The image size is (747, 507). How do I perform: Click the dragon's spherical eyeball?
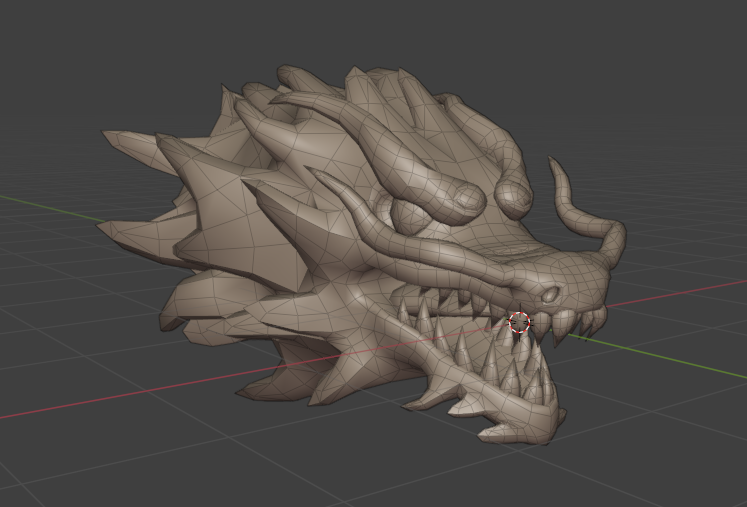click(x=411, y=215)
